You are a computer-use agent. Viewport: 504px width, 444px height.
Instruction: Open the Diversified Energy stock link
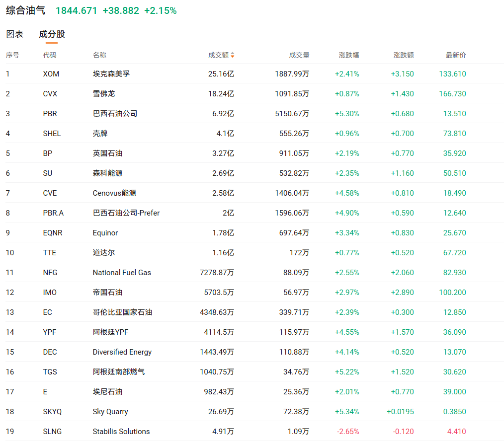pos(122,352)
